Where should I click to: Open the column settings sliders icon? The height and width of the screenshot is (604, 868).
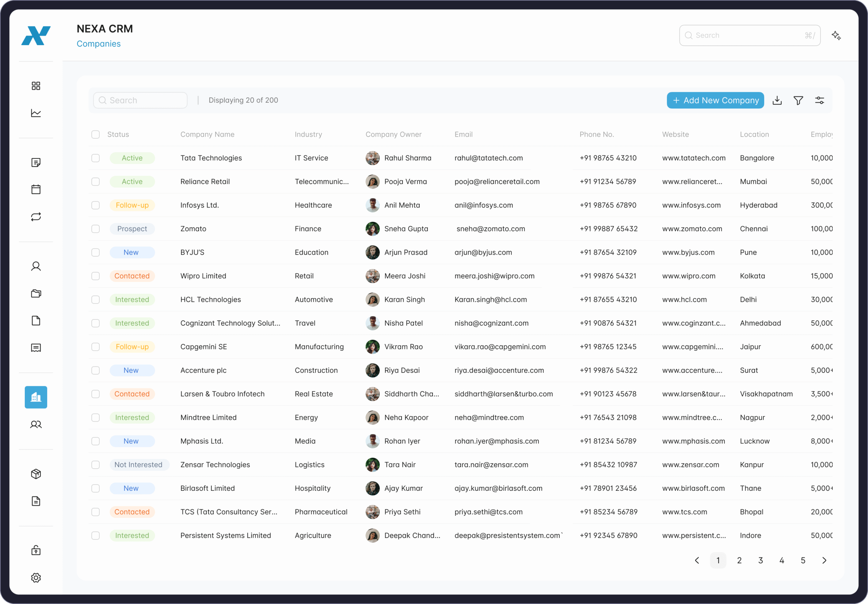coord(820,100)
